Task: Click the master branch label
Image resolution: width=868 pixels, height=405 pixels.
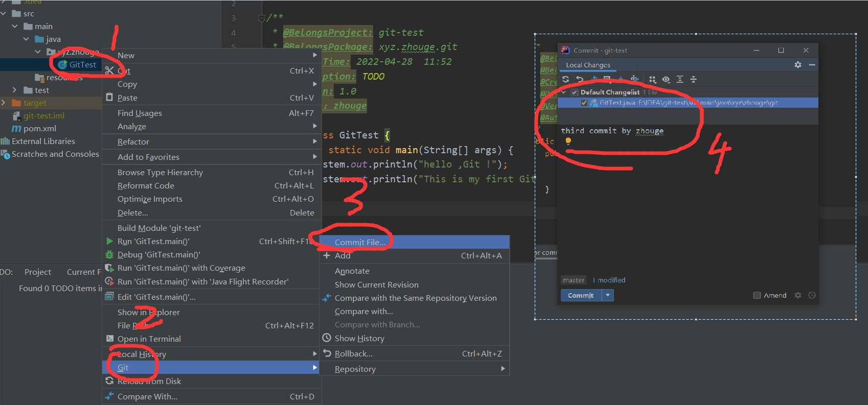Action: [574, 280]
